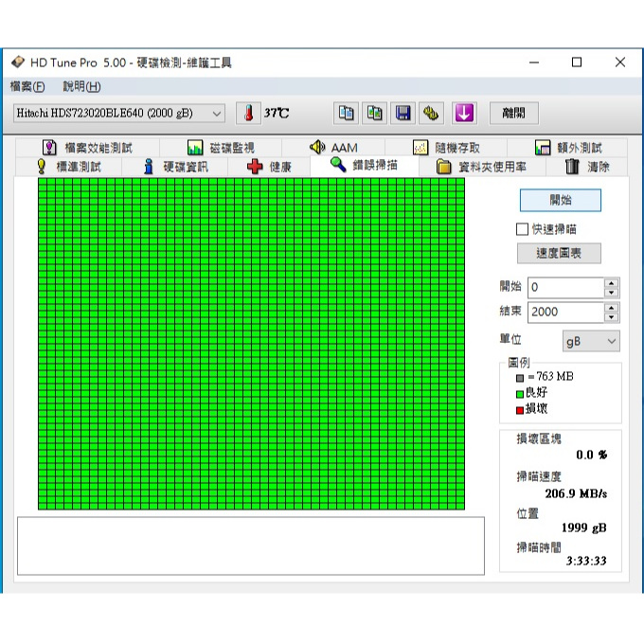Click the floppy disk save icon
Image resolution: width=644 pixels, height=644 pixels.
pos(402,113)
